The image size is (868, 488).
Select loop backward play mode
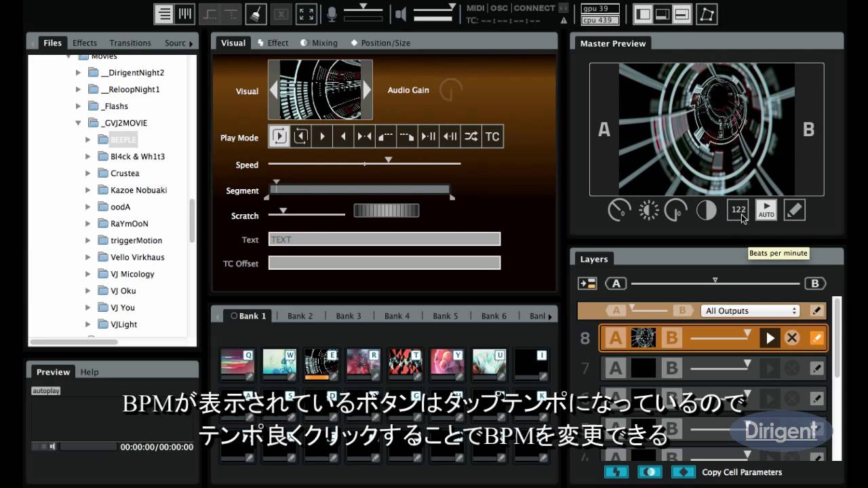pos(300,136)
